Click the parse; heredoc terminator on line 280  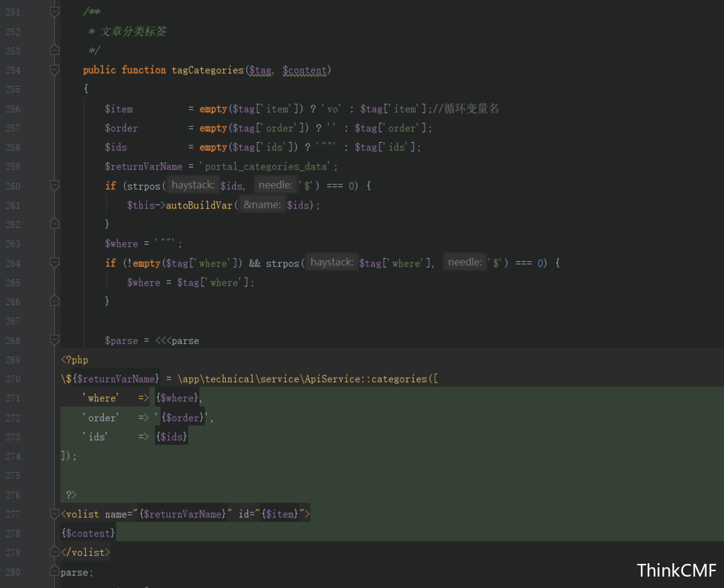click(77, 573)
